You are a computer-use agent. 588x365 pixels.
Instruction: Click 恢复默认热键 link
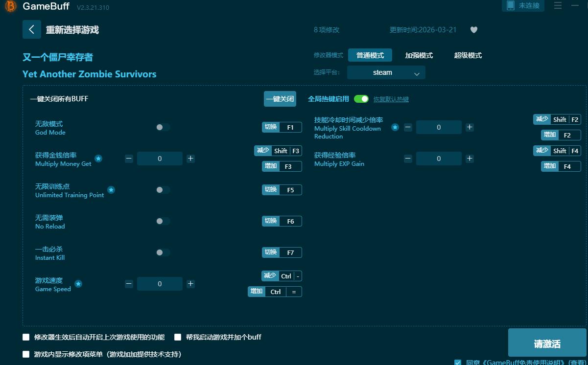point(391,99)
